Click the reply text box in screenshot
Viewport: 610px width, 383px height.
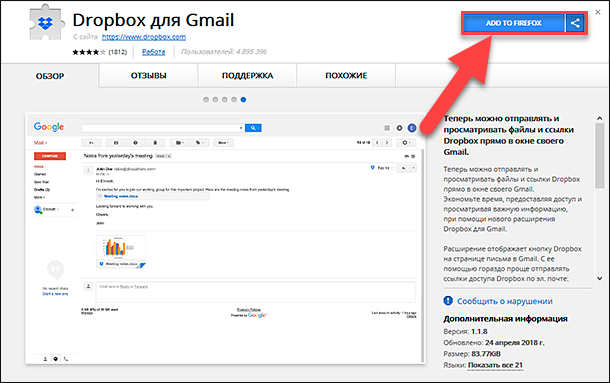256,292
